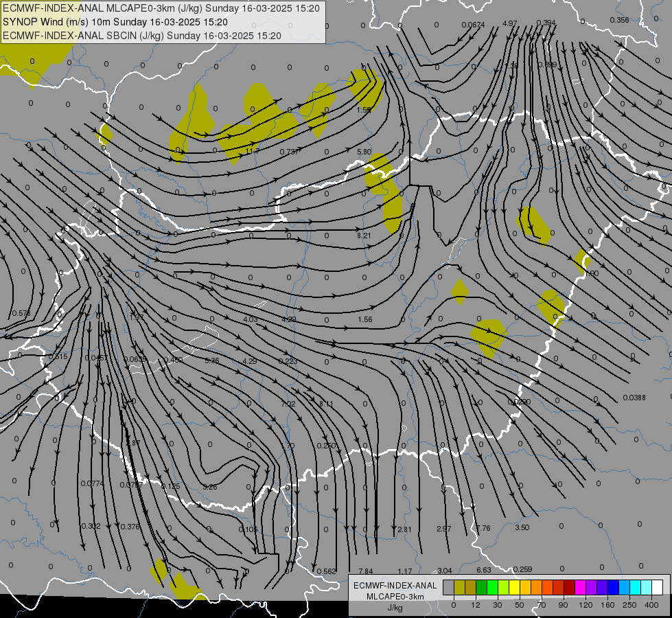672x618 pixels.
Task: Click the 0.125 map value
Action: click(x=170, y=486)
